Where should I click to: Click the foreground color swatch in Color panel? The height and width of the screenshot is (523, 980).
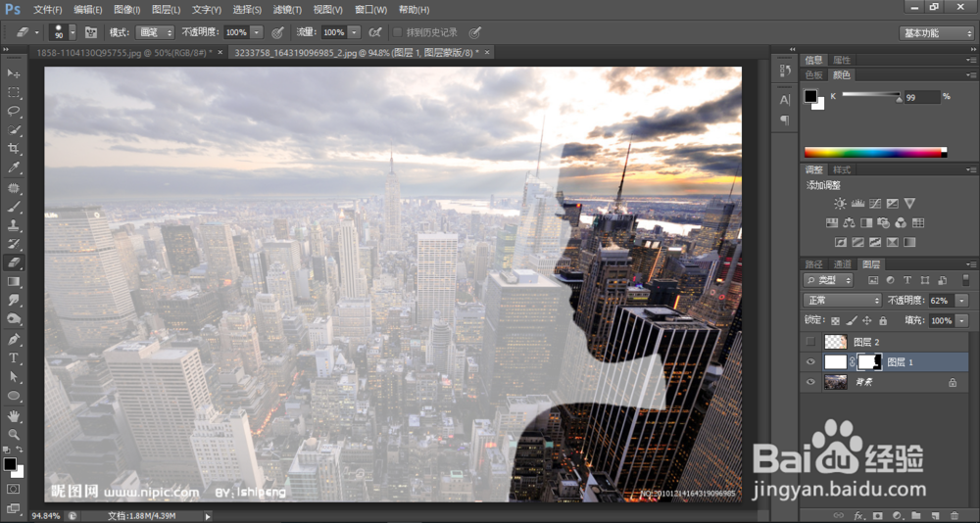click(810, 96)
